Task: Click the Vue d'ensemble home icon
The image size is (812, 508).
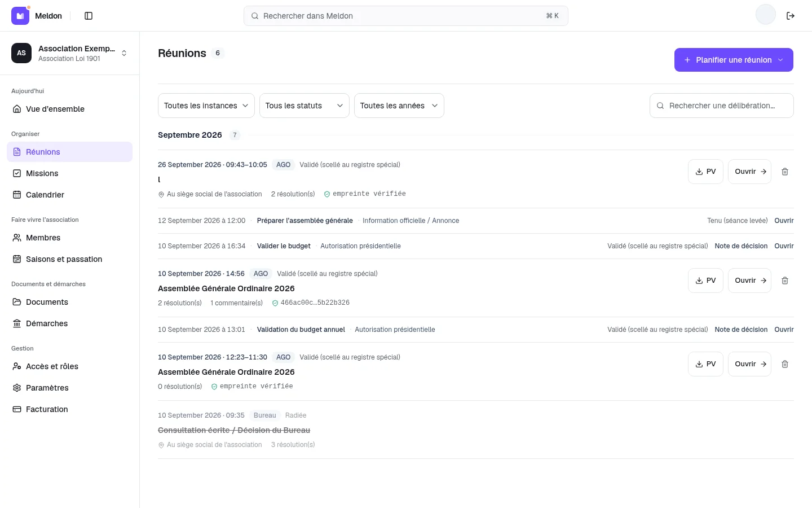Action: 17,109
